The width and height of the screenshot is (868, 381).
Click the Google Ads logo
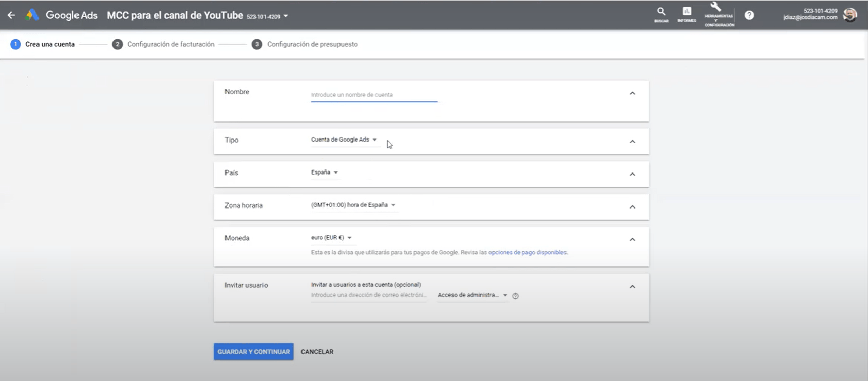point(61,15)
